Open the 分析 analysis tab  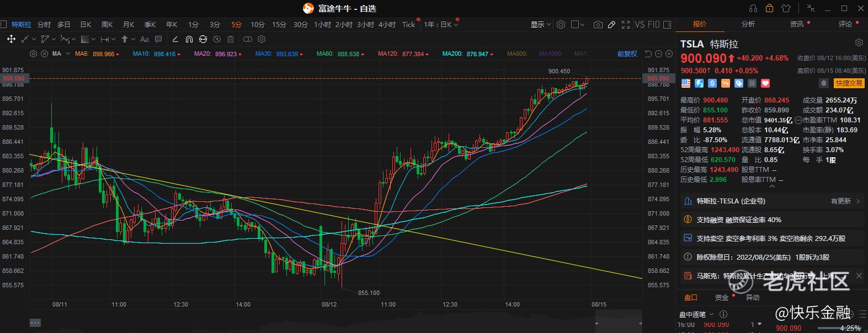point(748,24)
